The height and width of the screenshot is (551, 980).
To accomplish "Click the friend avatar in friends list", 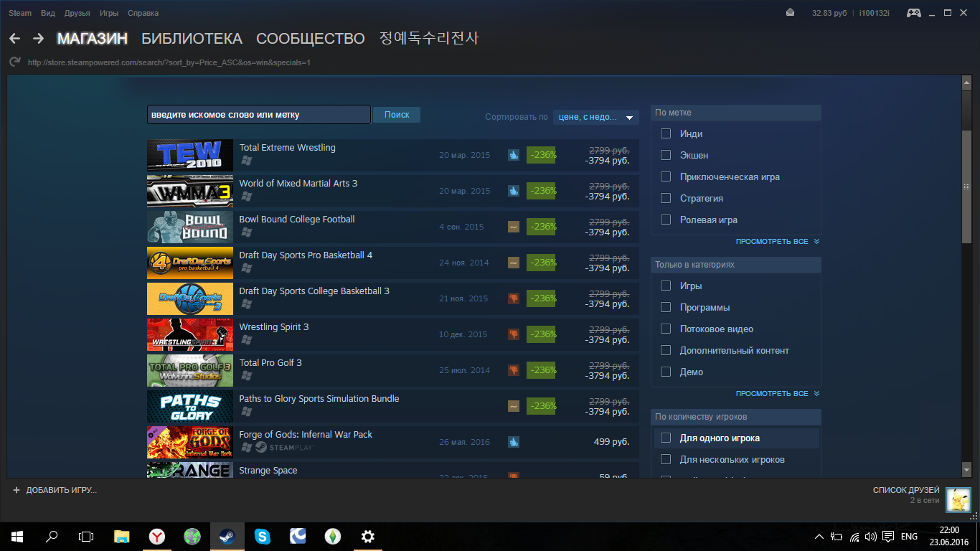I will tap(958, 499).
